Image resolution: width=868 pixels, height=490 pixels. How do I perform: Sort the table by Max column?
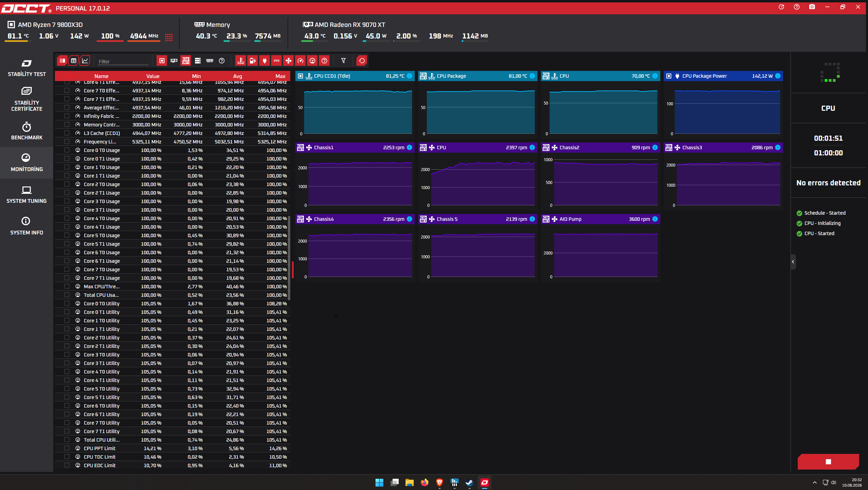(x=281, y=76)
